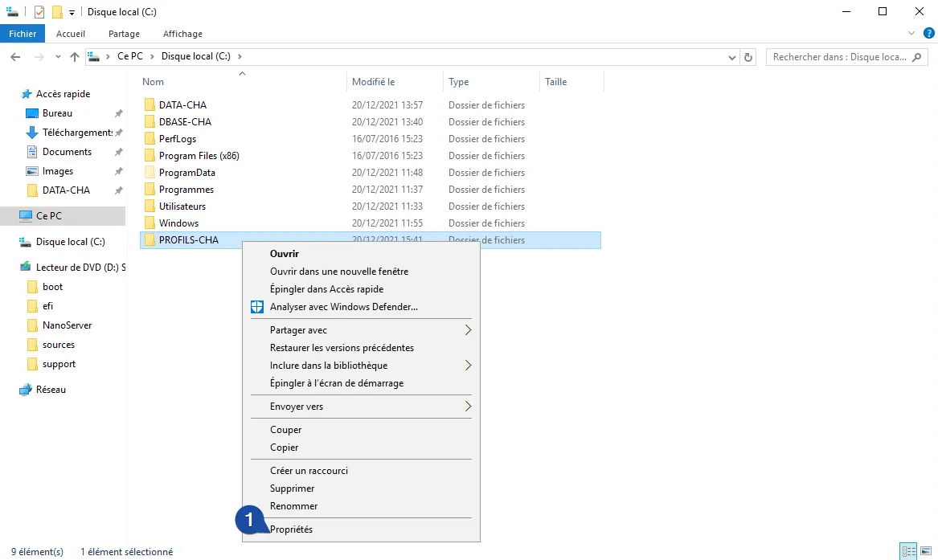Select Analyser avec Windows Defender
The height and width of the screenshot is (560, 938).
tap(343, 307)
